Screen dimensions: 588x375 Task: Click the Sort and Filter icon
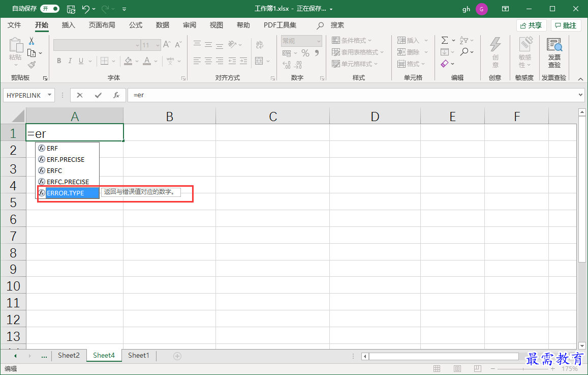pyautogui.click(x=464, y=40)
